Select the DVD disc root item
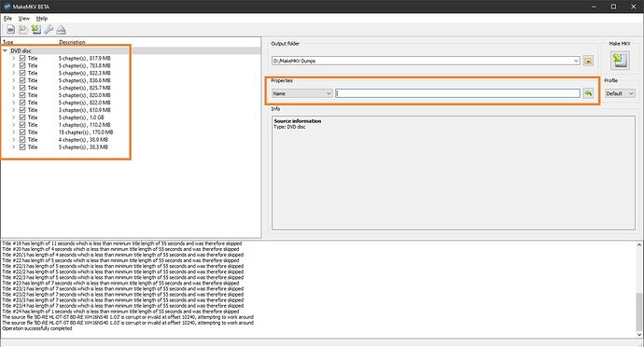Image resolution: width=644 pixels, height=347 pixels. pyautogui.click(x=21, y=51)
